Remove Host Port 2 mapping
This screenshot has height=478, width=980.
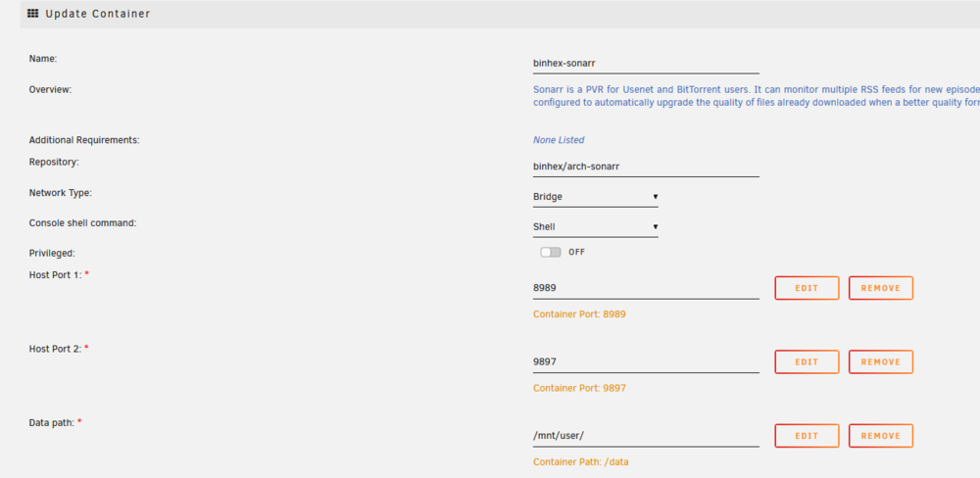click(x=881, y=361)
